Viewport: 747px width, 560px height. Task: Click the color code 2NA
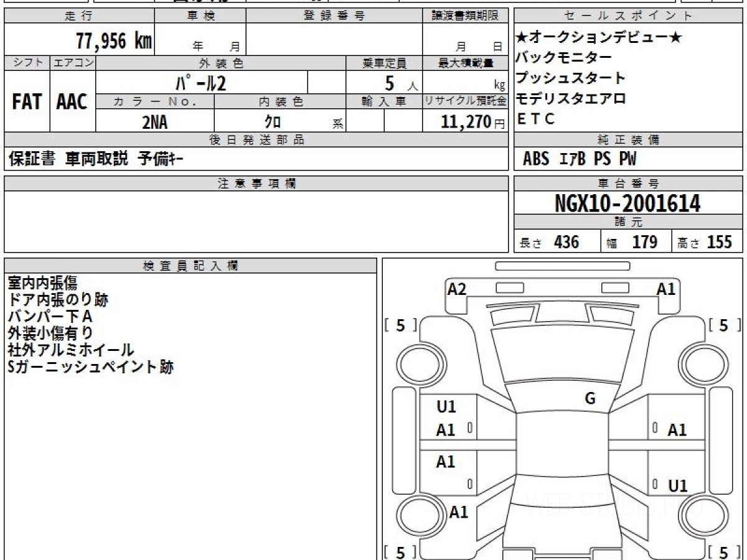[155, 122]
